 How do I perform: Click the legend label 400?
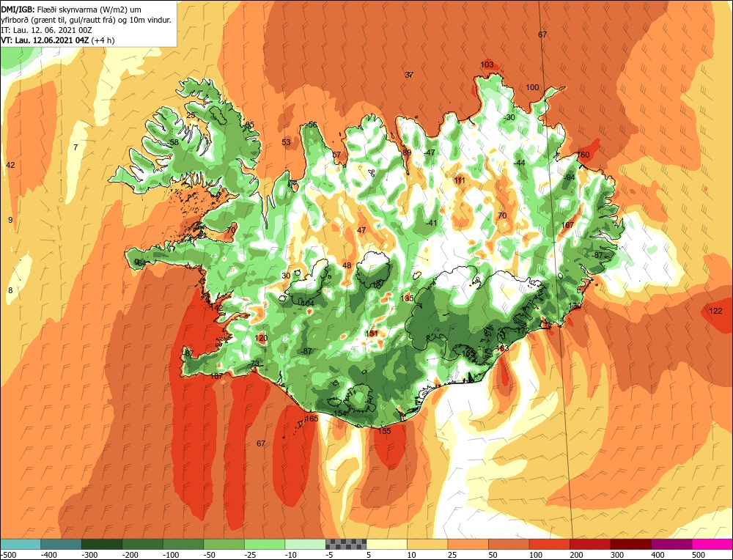tap(658, 555)
